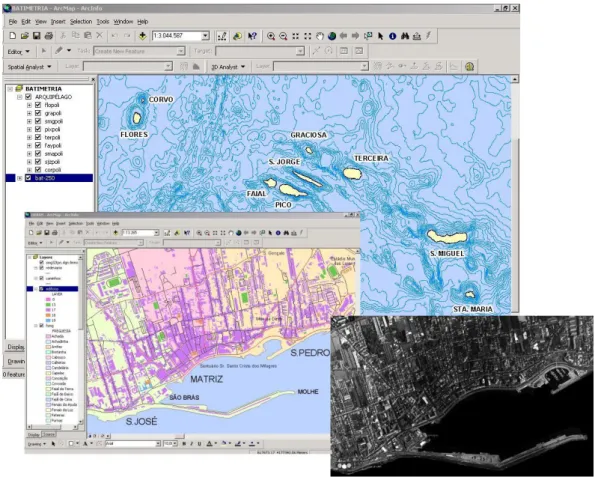Select the smapoli layer name in contents

[x=54, y=154]
